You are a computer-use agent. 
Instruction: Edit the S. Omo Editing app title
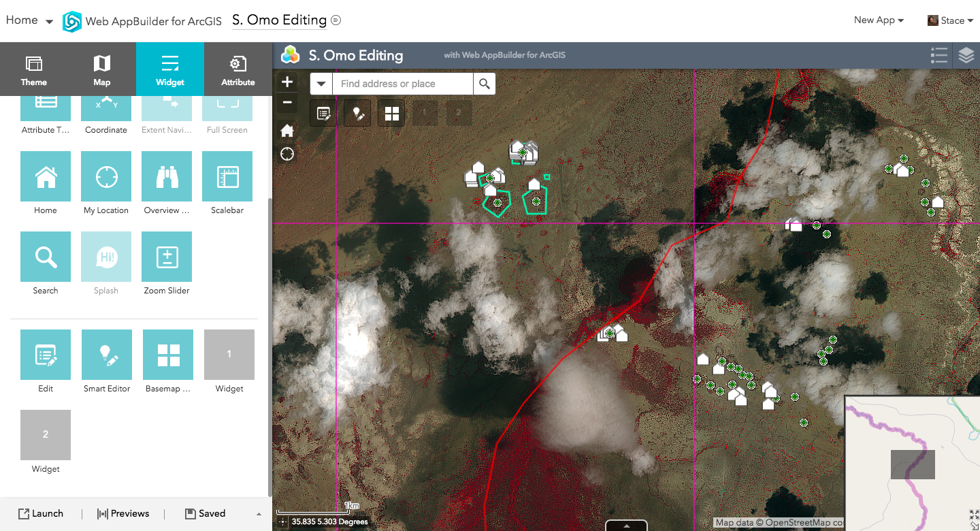(279, 20)
